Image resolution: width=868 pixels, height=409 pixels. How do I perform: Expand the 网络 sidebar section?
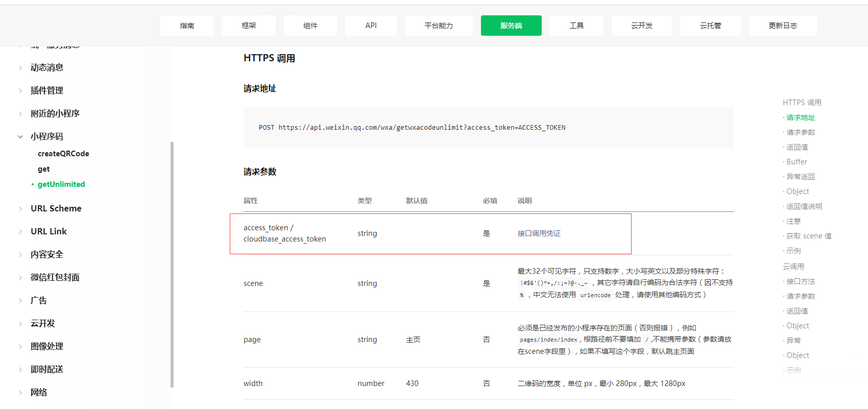(39, 392)
